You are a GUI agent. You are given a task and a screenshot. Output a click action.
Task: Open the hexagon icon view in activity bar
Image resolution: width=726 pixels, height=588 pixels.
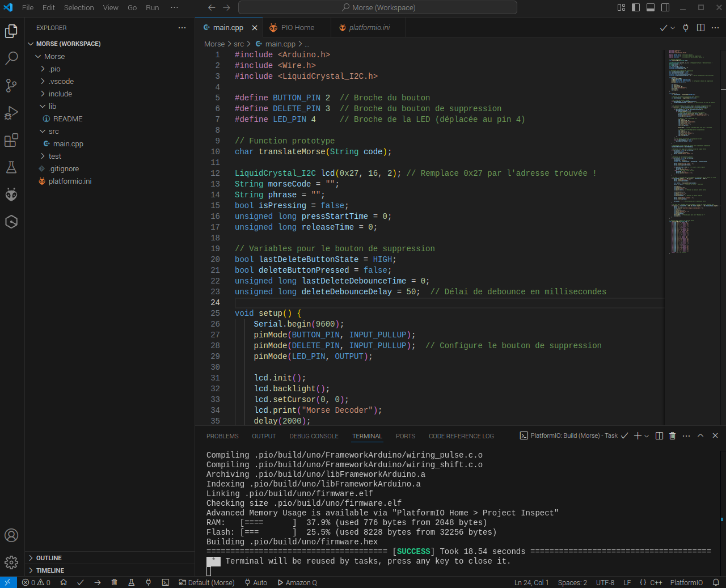[x=11, y=222]
